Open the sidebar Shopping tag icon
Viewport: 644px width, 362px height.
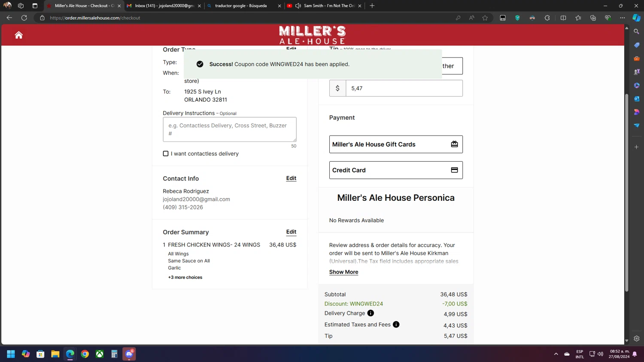[637, 45]
